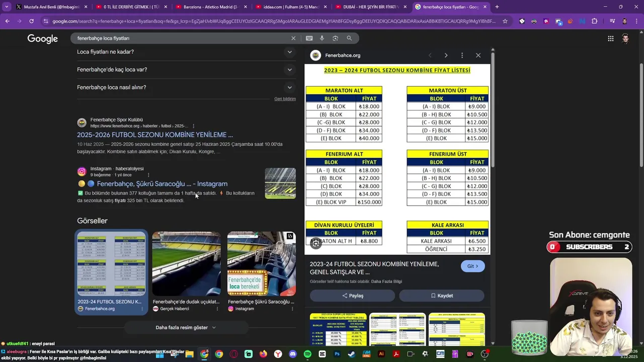Open '2023-24 FUTBOL SEZONU KOMBİNE YENİLEME' title link
Image resolution: width=644 pixels, height=362 pixels.
point(374,268)
